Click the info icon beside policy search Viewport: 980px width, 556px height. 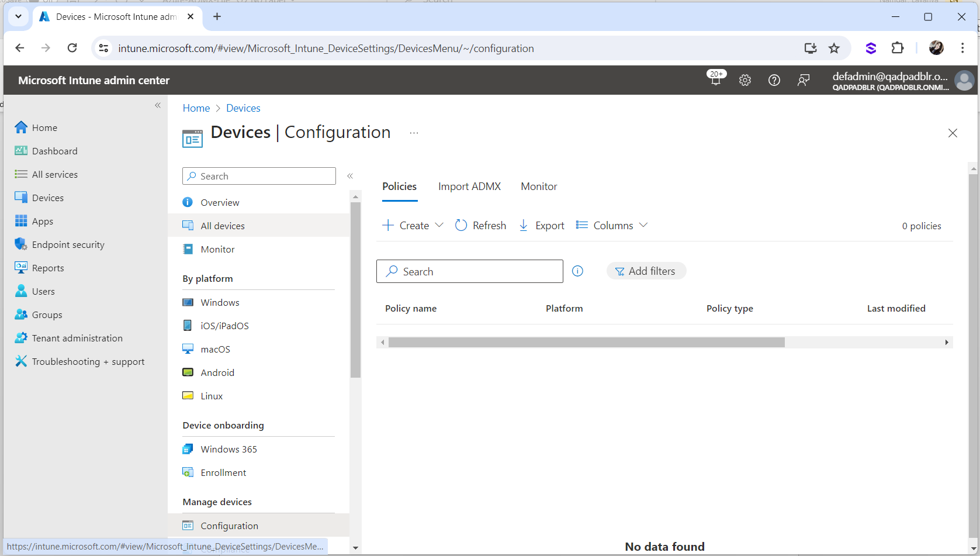577,271
